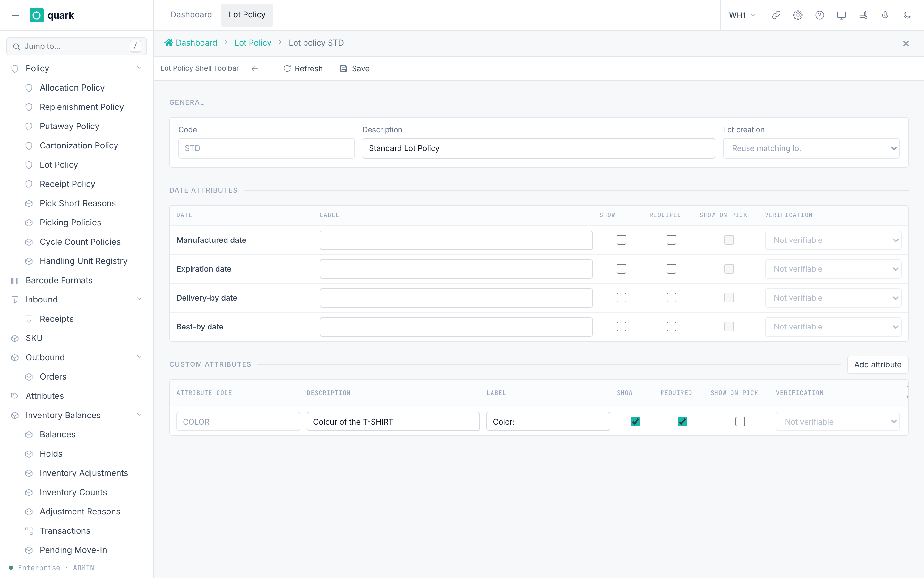The image size is (924, 578).
Task: Open Verification dropdown for COLOR attribute
Action: tap(837, 422)
